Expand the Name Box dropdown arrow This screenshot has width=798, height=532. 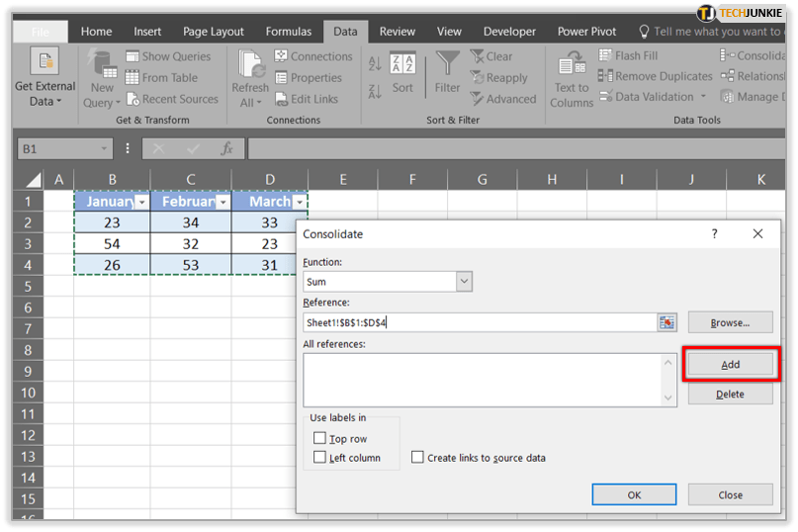coord(104,149)
